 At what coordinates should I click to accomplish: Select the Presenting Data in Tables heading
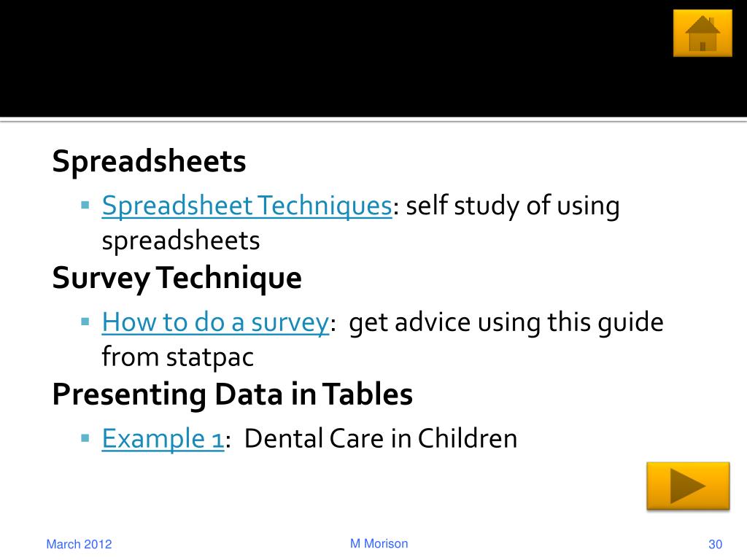[x=233, y=394]
